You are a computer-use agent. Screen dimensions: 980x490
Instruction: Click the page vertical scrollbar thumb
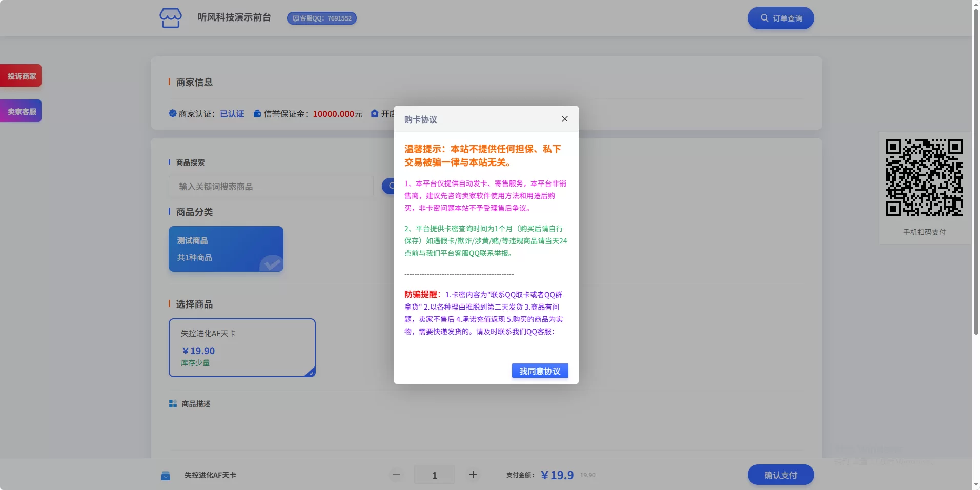tap(976, 172)
